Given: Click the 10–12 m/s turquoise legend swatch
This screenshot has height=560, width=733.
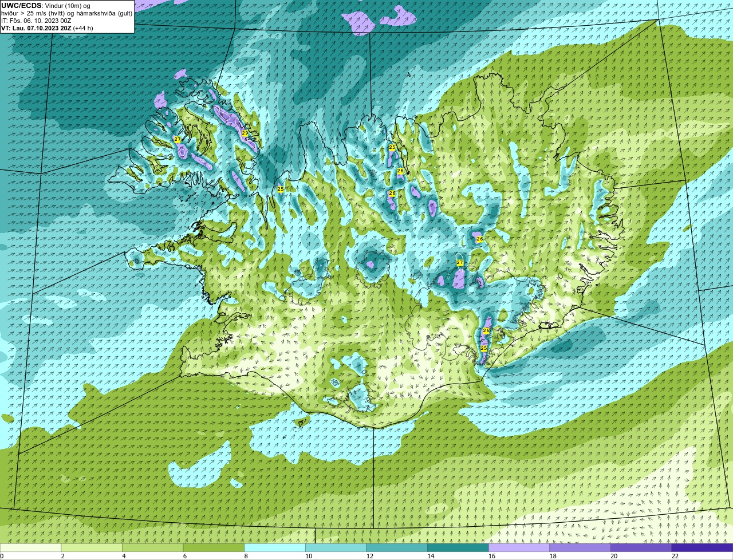Looking at the screenshot, I should click(x=336, y=547).
